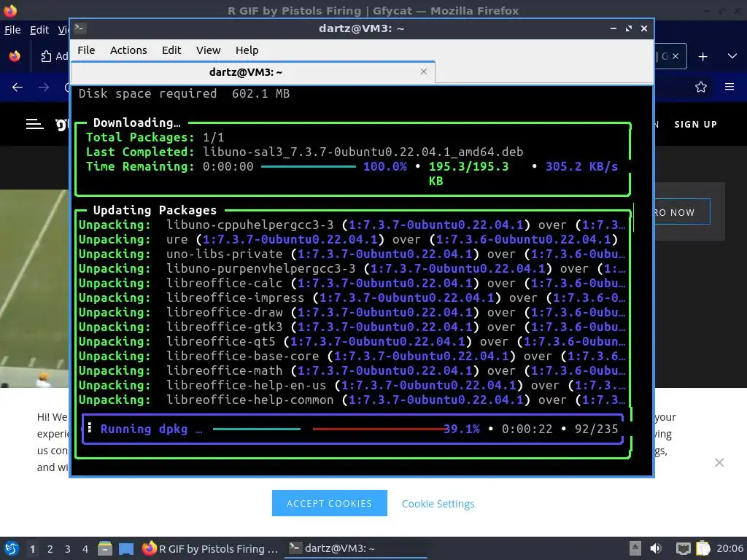Click the 20:06 clock
The width and height of the screenshot is (747, 560).
[x=729, y=548]
